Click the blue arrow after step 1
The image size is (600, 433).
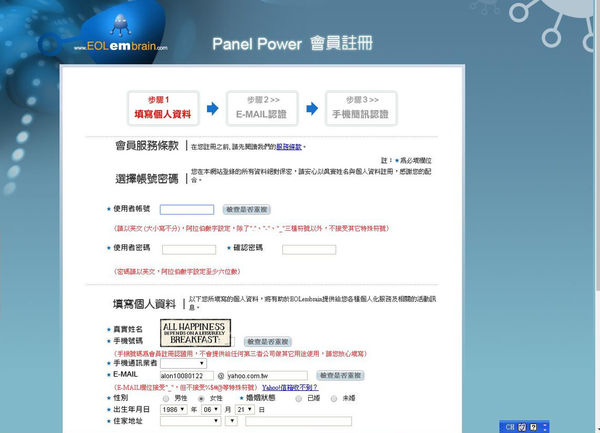tap(212, 108)
